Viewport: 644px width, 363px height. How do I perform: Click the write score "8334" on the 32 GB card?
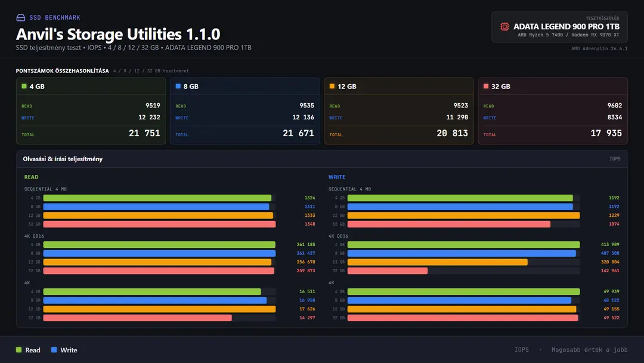click(615, 118)
